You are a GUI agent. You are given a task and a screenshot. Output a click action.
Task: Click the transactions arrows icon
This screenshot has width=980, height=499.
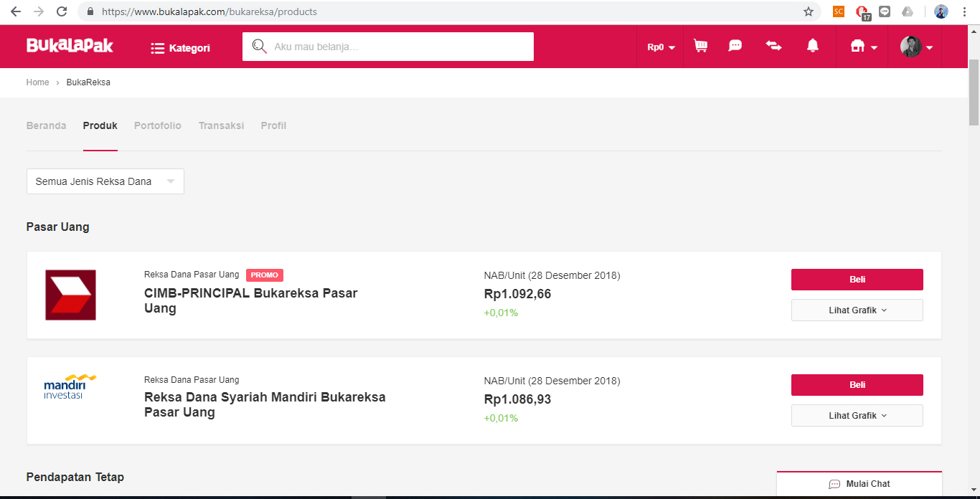click(773, 46)
